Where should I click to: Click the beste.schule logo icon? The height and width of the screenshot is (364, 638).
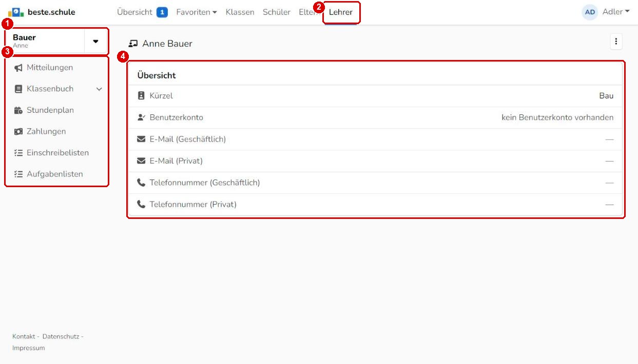tap(16, 12)
